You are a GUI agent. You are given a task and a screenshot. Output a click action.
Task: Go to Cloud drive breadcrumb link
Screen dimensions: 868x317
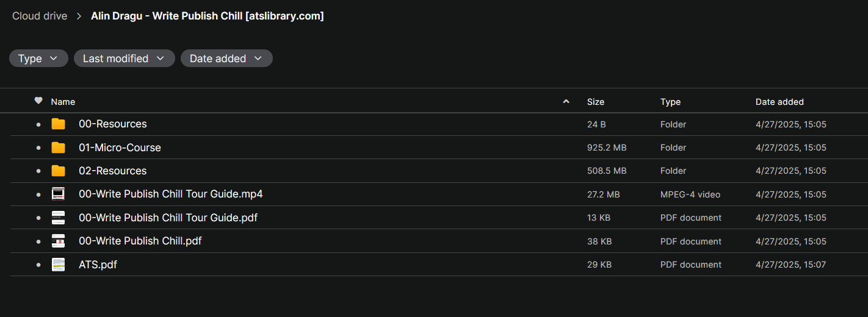(40, 16)
